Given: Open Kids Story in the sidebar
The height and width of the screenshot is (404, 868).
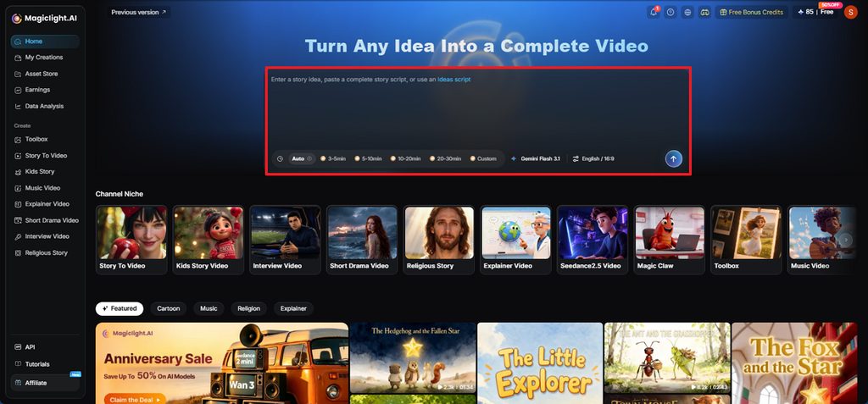Looking at the screenshot, I should click(45, 172).
